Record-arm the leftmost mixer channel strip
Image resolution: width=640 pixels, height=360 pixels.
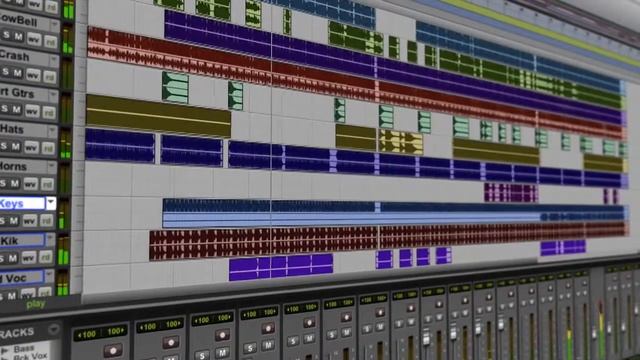(x=113, y=350)
